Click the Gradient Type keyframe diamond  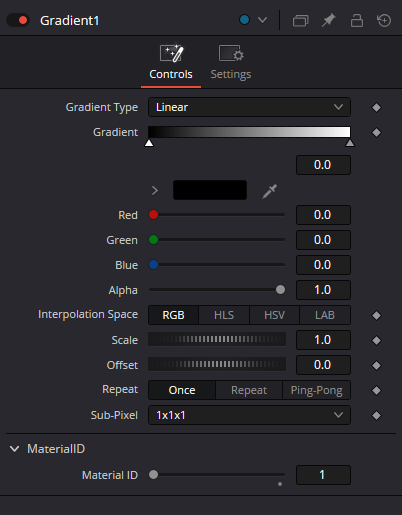click(376, 108)
